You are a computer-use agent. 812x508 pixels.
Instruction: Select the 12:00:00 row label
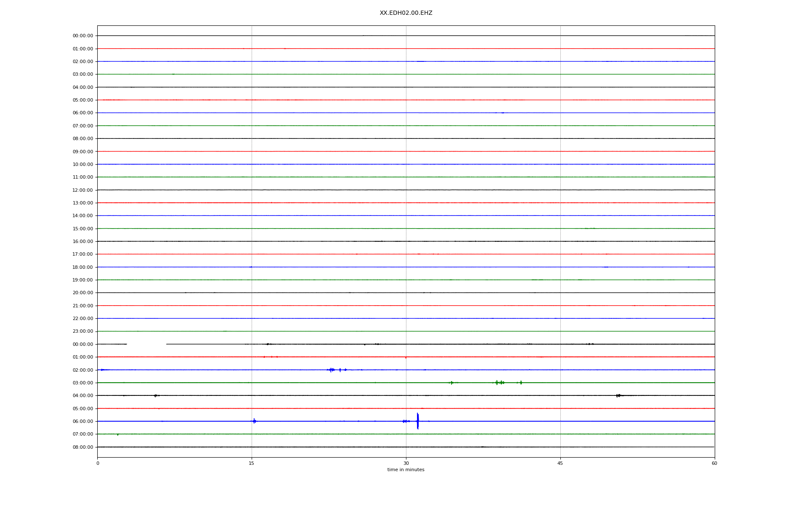82,190
